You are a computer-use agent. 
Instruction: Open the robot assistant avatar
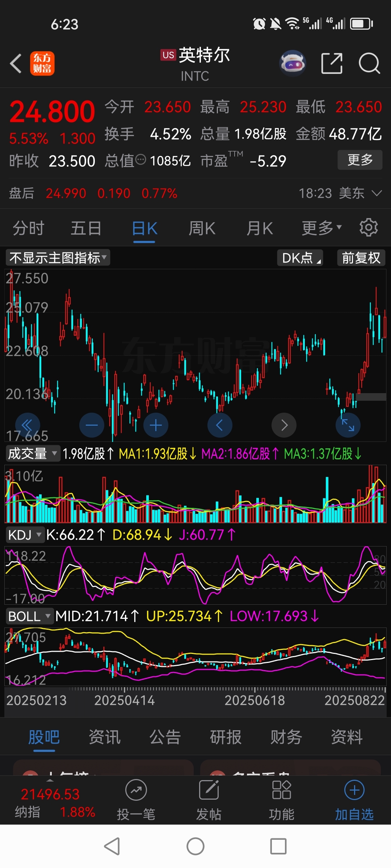(293, 63)
